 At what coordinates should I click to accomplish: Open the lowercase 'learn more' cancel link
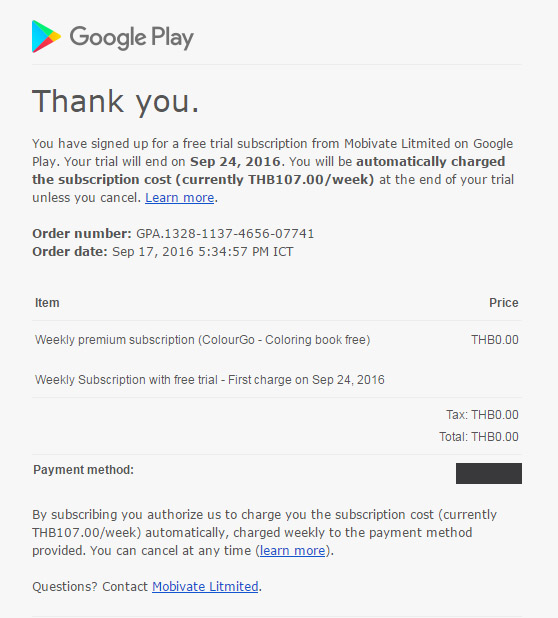click(293, 550)
